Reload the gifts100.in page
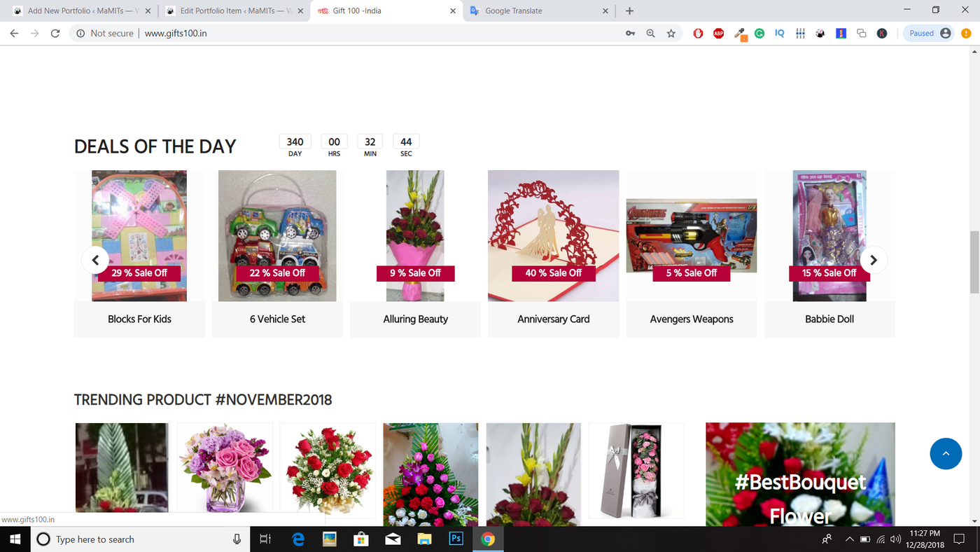The width and height of the screenshot is (980, 552). (x=55, y=33)
